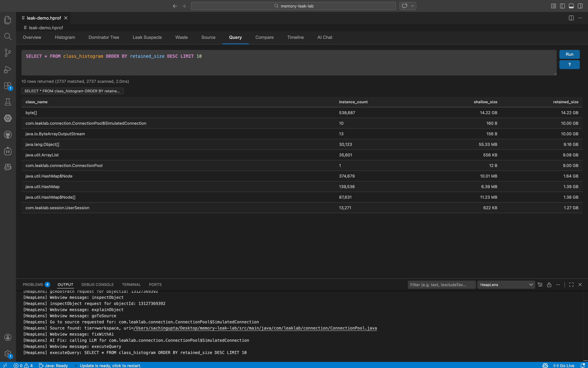This screenshot has width=588, height=368.
Task: Toggle the Secondary Side Bar
Action: click(580, 6)
